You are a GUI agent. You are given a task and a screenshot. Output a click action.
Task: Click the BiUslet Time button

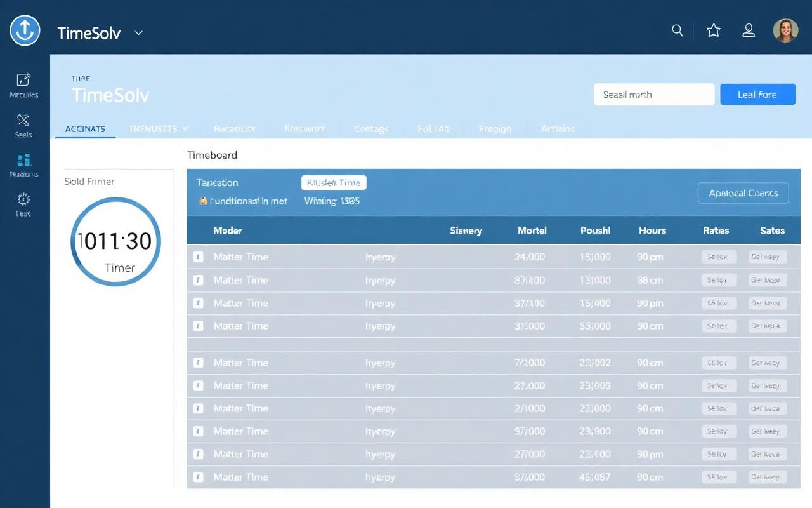[334, 183]
